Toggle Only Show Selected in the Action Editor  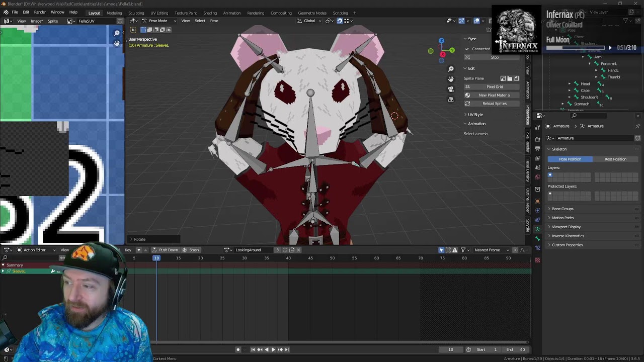point(441,250)
